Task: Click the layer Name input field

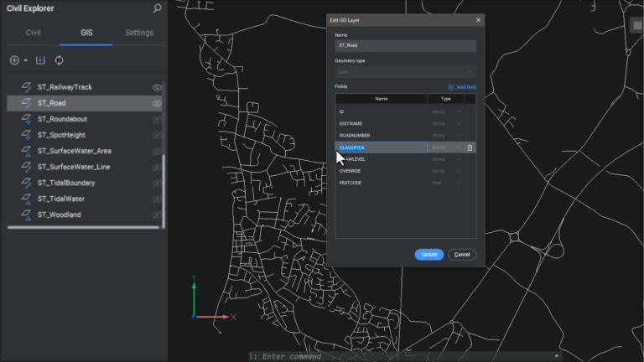Action: point(405,46)
